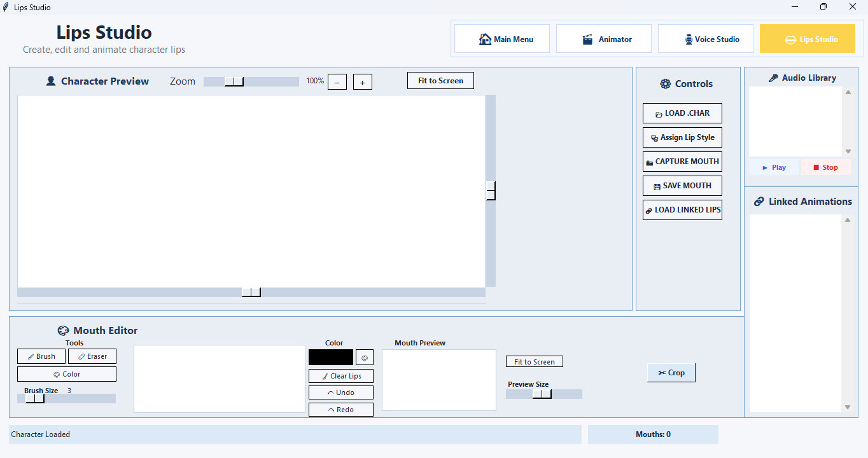
Task: Click Clear Lips button
Action: coord(341,376)
